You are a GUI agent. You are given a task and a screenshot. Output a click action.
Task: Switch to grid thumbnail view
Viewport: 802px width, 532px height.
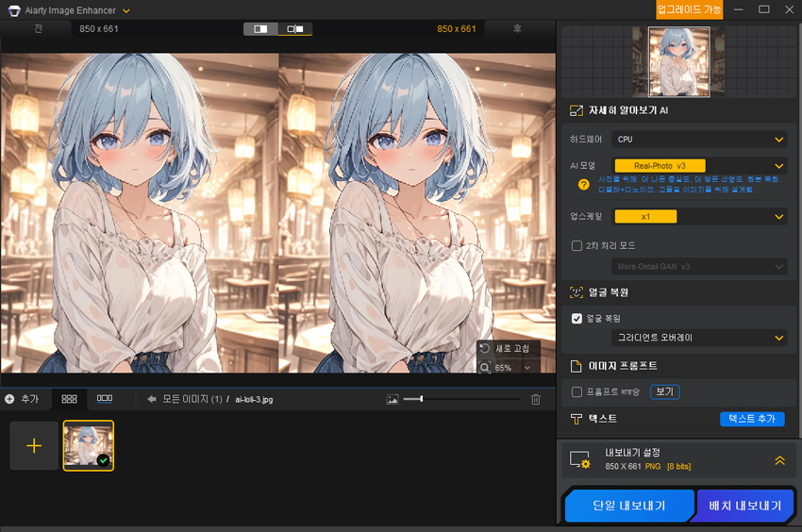click(69, 399)
